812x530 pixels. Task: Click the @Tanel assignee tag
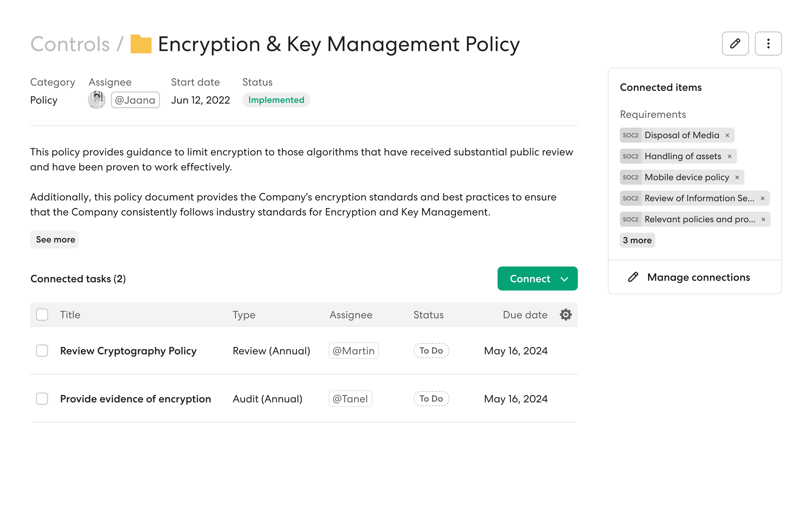(350, 399)
